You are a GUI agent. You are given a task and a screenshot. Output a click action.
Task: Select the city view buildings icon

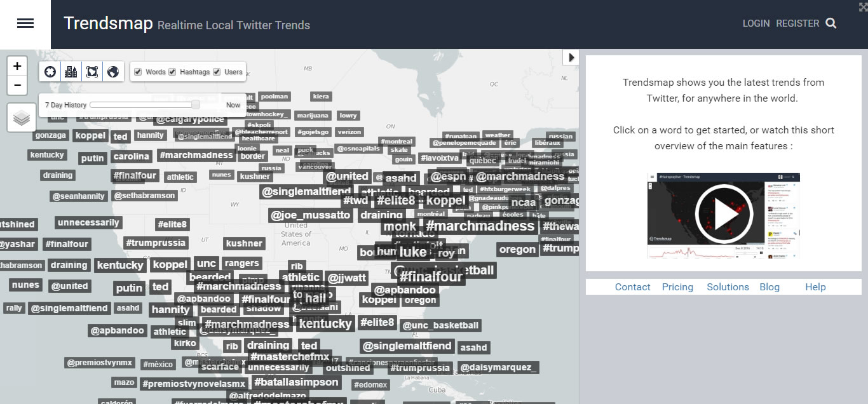(71, 71)
